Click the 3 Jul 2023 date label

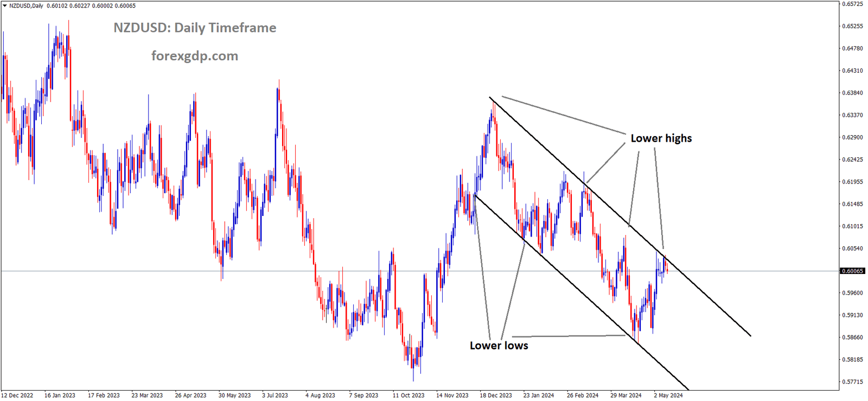click(275, 396)
